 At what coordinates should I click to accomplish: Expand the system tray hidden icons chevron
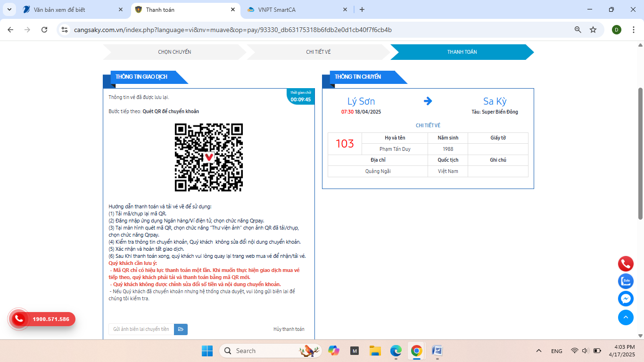538,351
